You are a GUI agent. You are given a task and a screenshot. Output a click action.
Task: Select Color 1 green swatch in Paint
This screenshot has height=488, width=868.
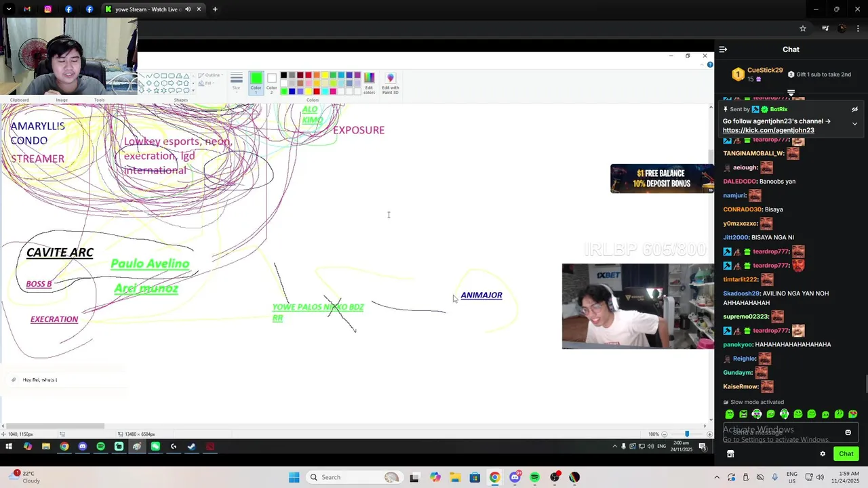(256, 81)
